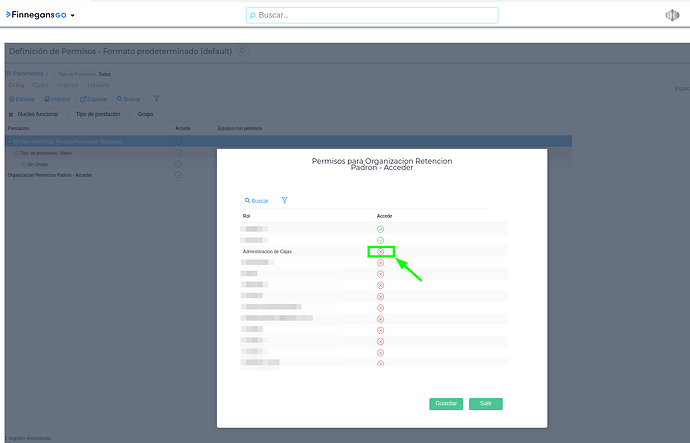Click the top-right application logo icon
This screenshot has height=443, width=690.
(x=672, y=16)
